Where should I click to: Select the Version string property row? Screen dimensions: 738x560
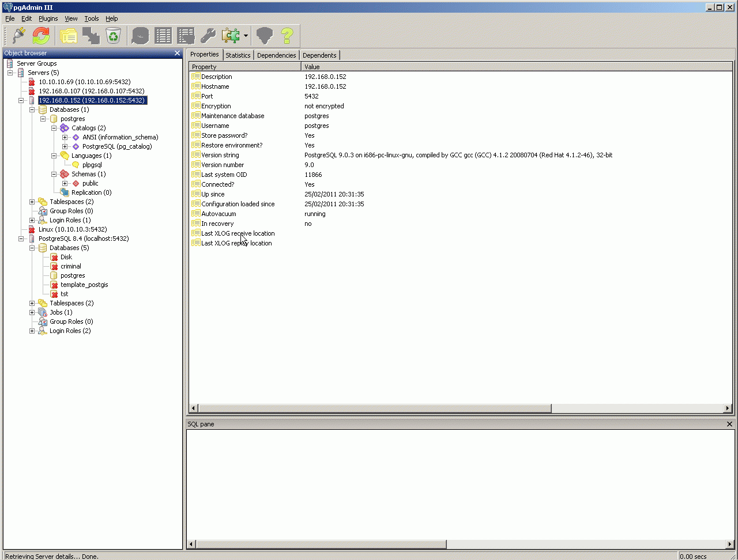[461, 155]
